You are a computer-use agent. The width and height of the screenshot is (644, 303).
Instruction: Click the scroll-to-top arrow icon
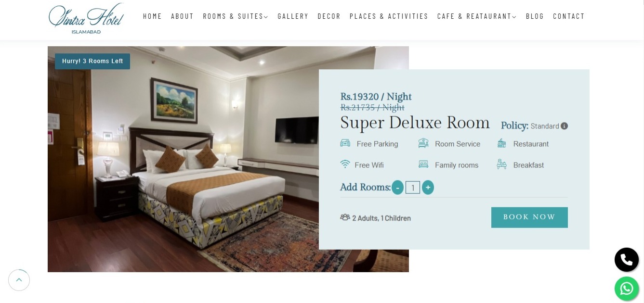[x=19, y=280]
